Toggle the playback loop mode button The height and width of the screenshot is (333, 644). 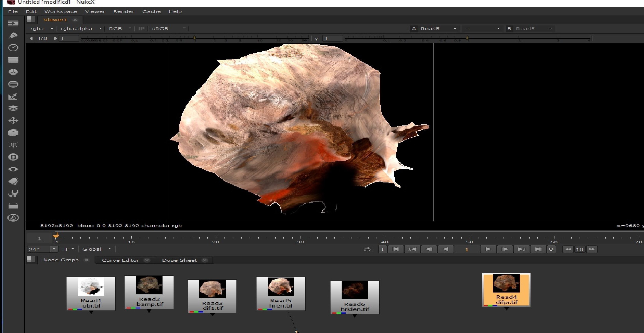(368, 249)
